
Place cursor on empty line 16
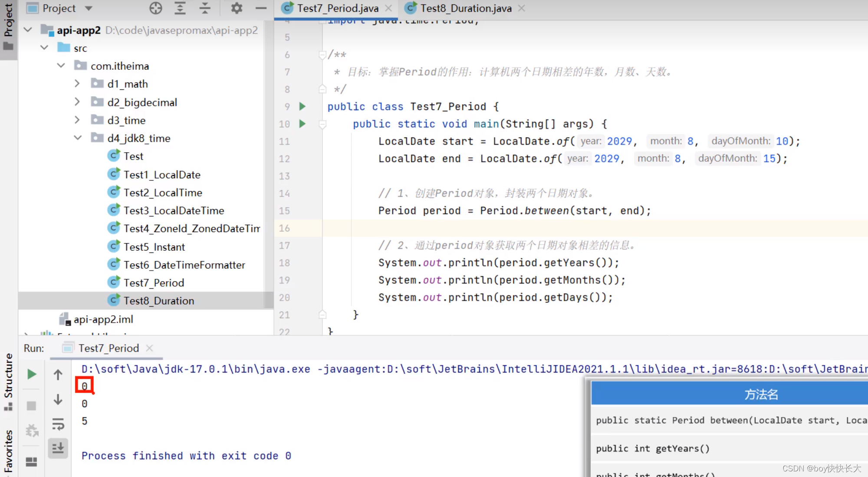[595, 228]
